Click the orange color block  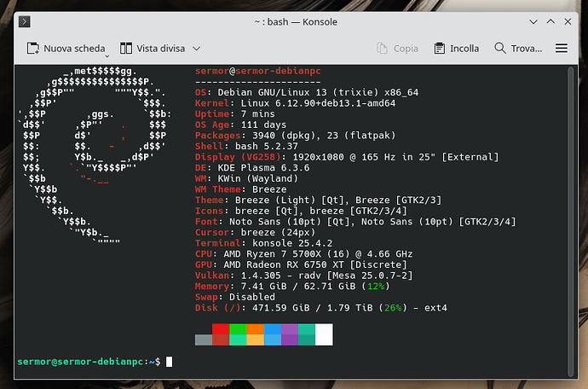tap(255, 329)
